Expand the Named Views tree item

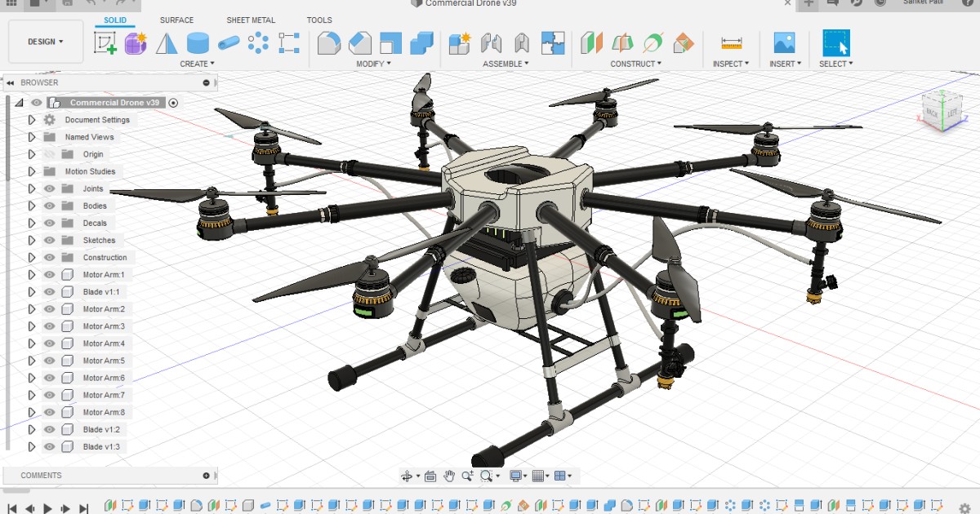(x=31, y=136)
